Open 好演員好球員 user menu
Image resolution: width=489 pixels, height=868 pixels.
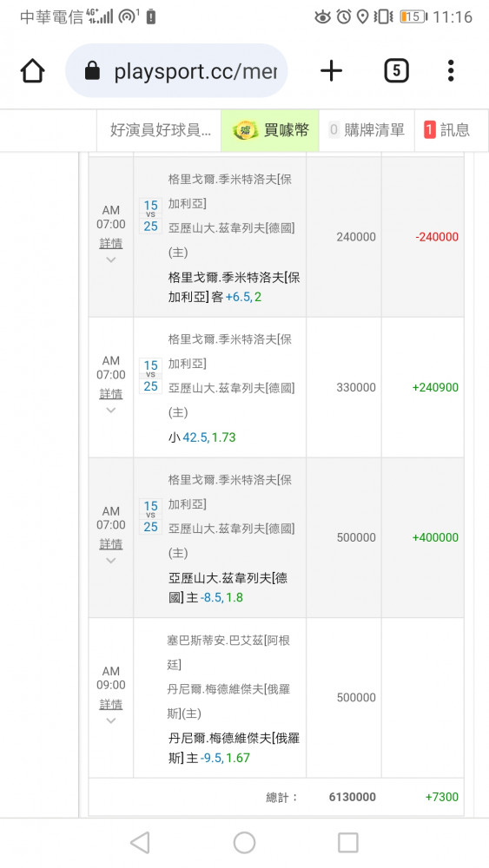[160, 130]
